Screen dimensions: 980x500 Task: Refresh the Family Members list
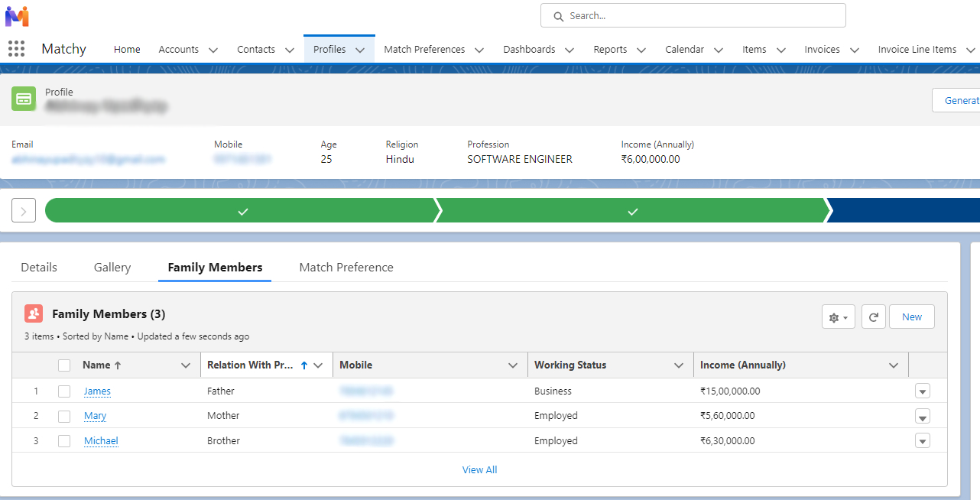click(x=874, y=317)
